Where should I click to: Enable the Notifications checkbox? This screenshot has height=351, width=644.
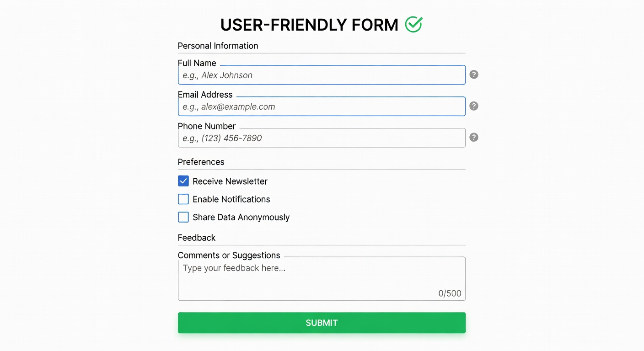[183, 199]
